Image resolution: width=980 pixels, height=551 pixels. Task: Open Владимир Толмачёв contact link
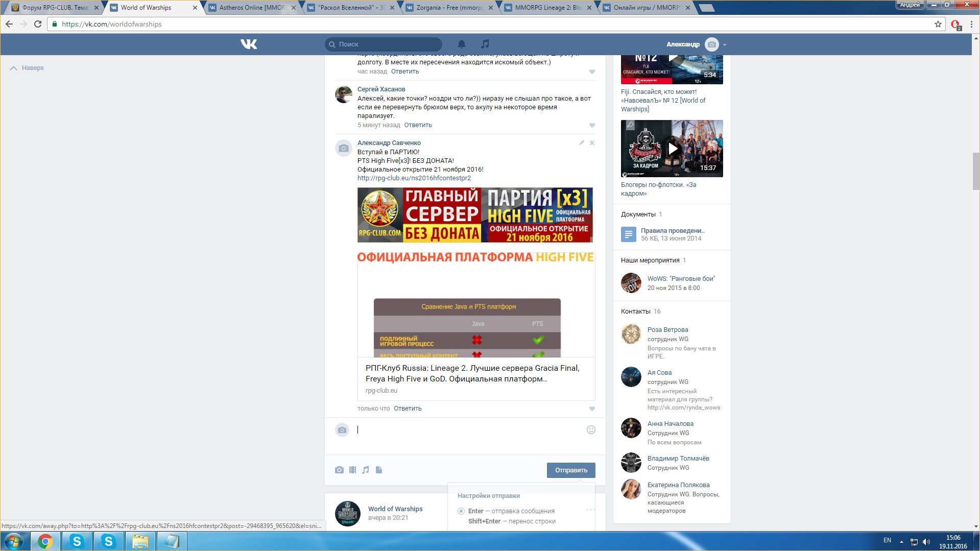pyautogui.click(x=678, y=459)
